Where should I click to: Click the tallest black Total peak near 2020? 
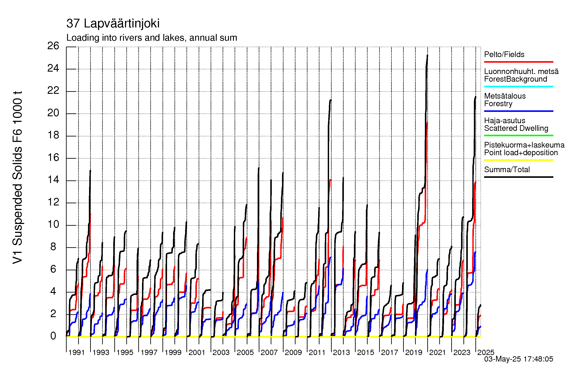[427, 56]
